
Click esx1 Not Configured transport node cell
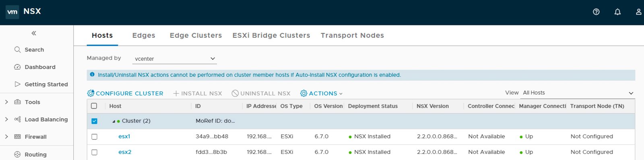tap(592, 137)
